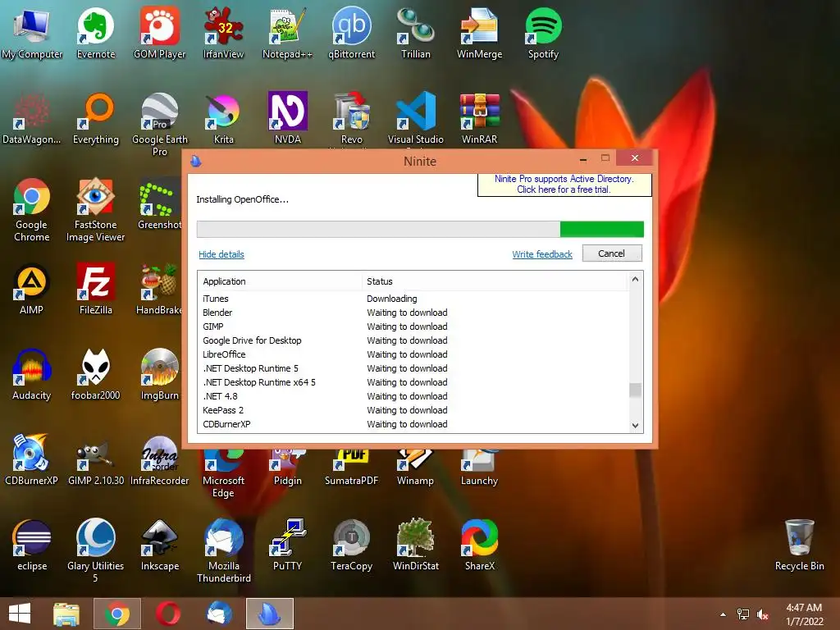The height and width of the screenshot is (630, 840).
Task: Open the DataWagon desktop shortcut
Action: point(32,118)
